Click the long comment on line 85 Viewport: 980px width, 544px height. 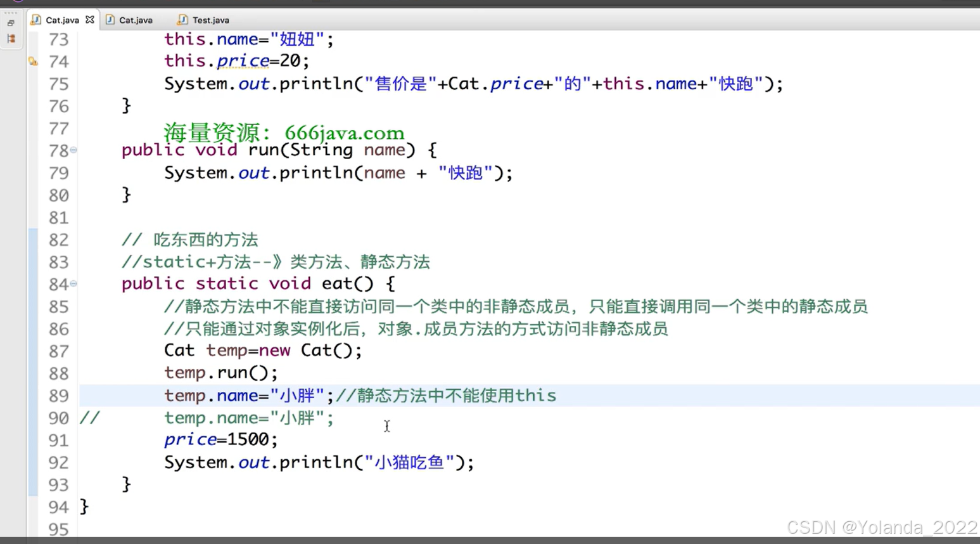(516, 307)
